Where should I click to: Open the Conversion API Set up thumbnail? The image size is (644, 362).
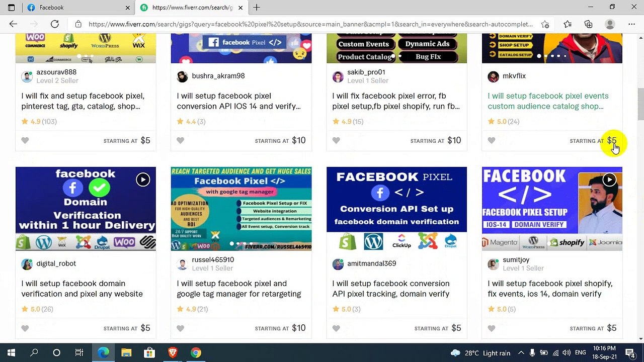click(396, 209)
